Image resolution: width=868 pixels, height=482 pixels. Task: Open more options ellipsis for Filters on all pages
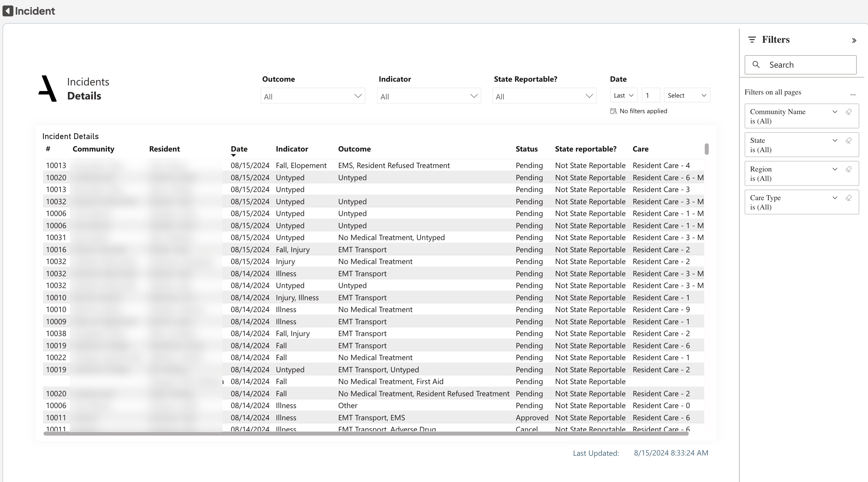(x=852, y=94)
